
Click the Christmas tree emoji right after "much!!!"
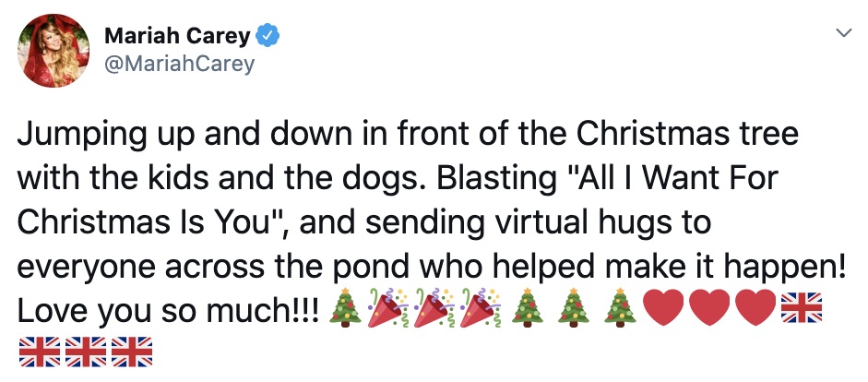coord(345,308)
